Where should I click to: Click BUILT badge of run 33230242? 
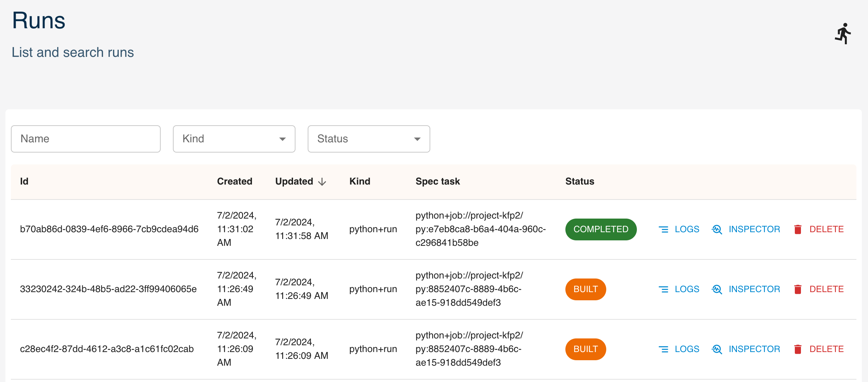(585, 289)
